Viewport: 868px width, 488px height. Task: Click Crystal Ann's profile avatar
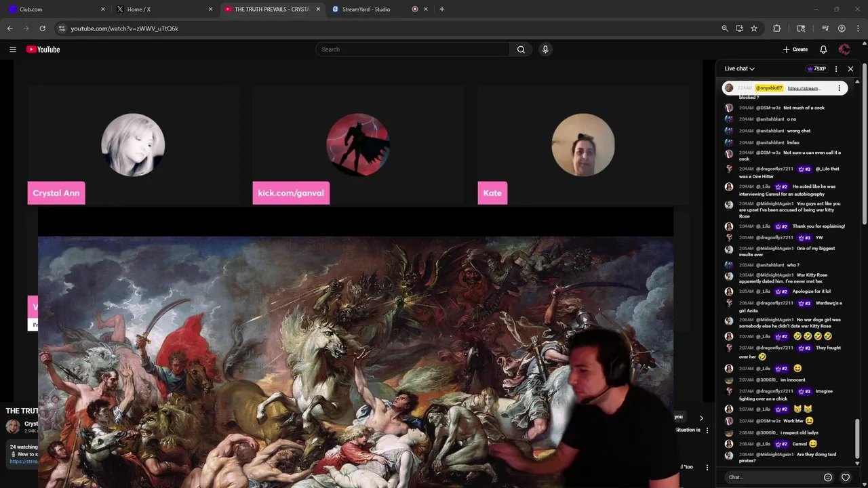(x=133, y=145)
